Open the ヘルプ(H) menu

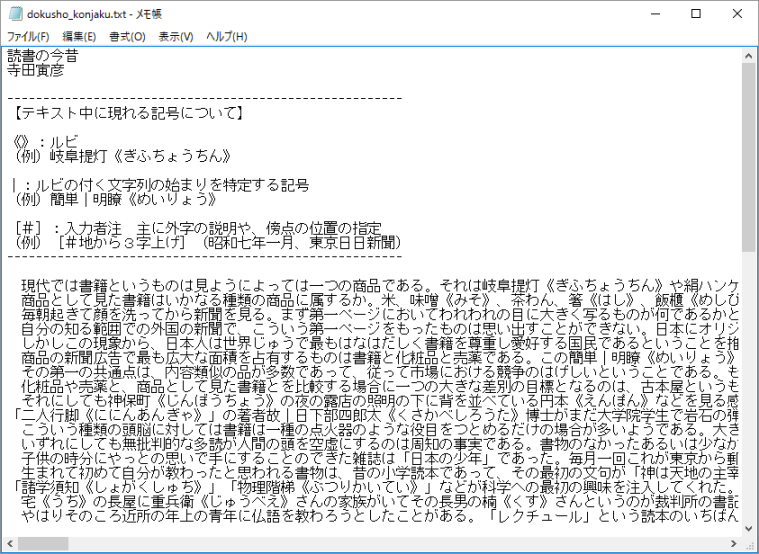coord(226,36)
